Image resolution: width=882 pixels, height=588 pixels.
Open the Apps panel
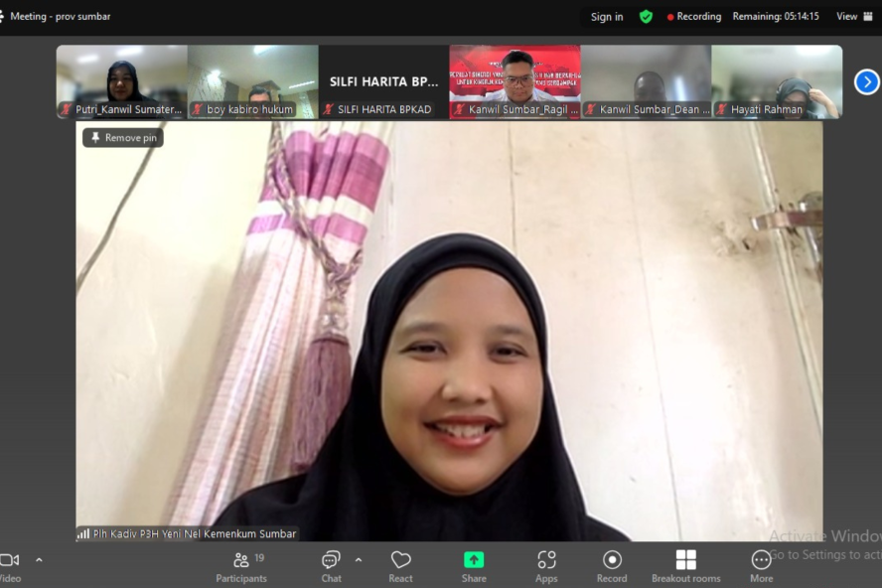[x=546, y=566]
